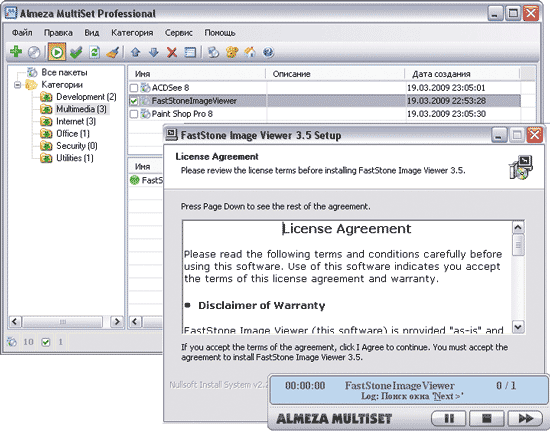Select the Internet (3) category
The height and width of the screenshot is (431, 550).
point(76,121)
